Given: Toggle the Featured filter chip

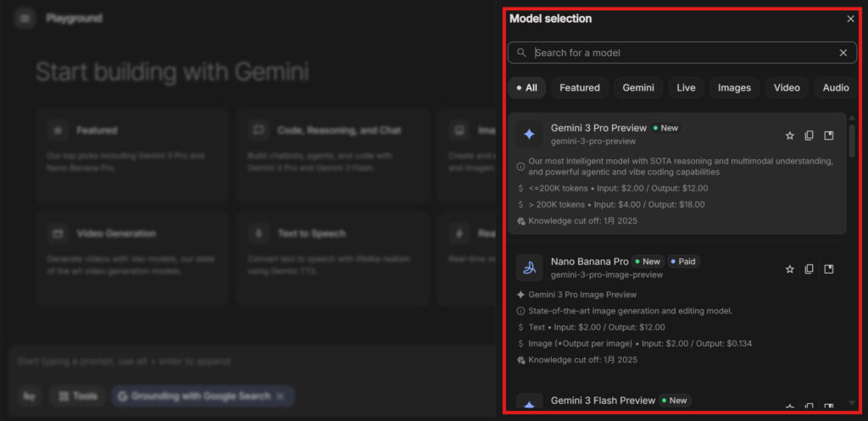Looking at the screenshot, I should [580, 87].
